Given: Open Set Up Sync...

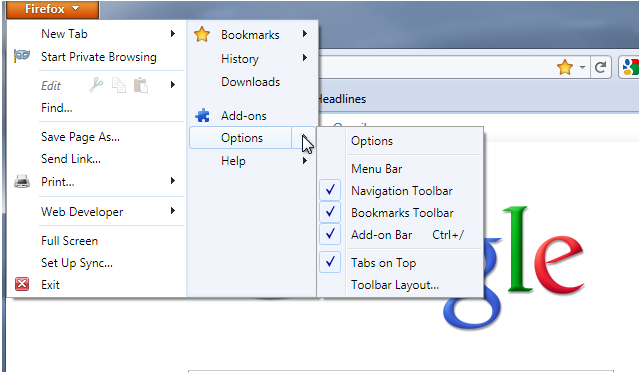Looking at the screenshot, I should tap(77, 263).
